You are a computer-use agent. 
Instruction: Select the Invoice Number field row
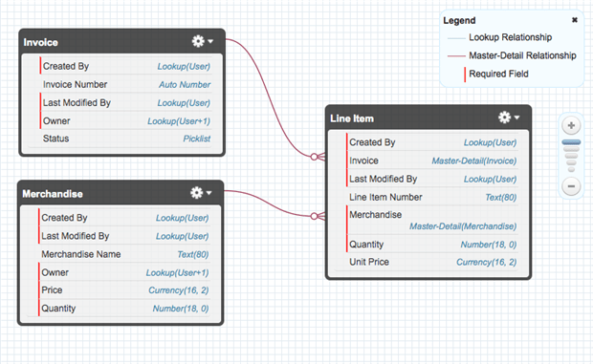pyautogui.click(x=126, y=84)
